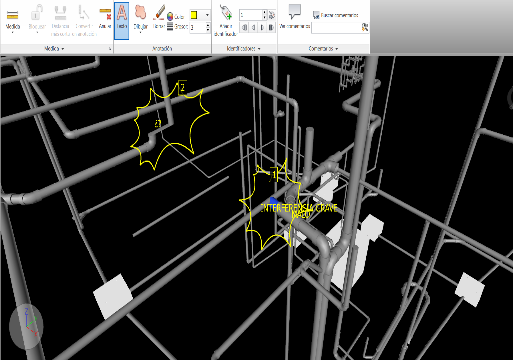Open the yellow redline color dropdown

point(199,15)
